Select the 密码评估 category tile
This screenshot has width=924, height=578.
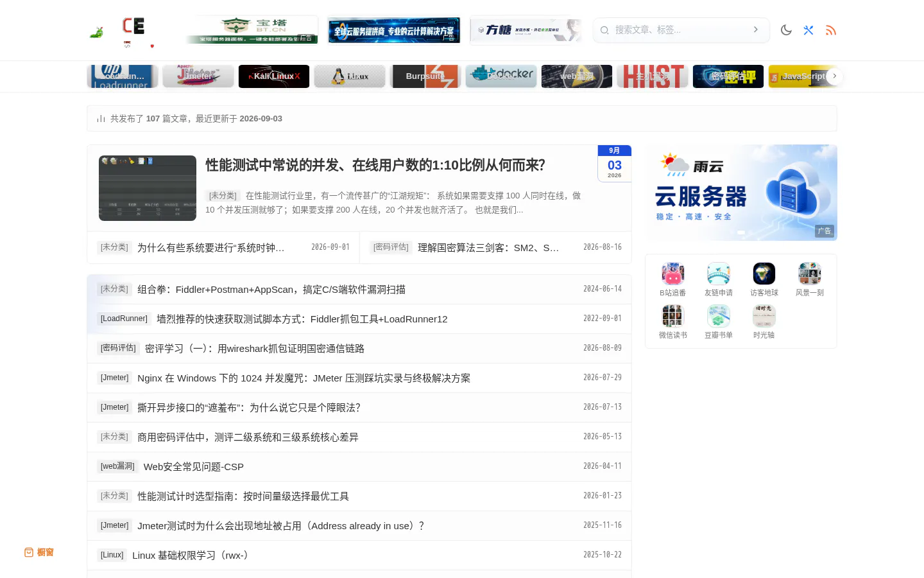tap(728, 76)
